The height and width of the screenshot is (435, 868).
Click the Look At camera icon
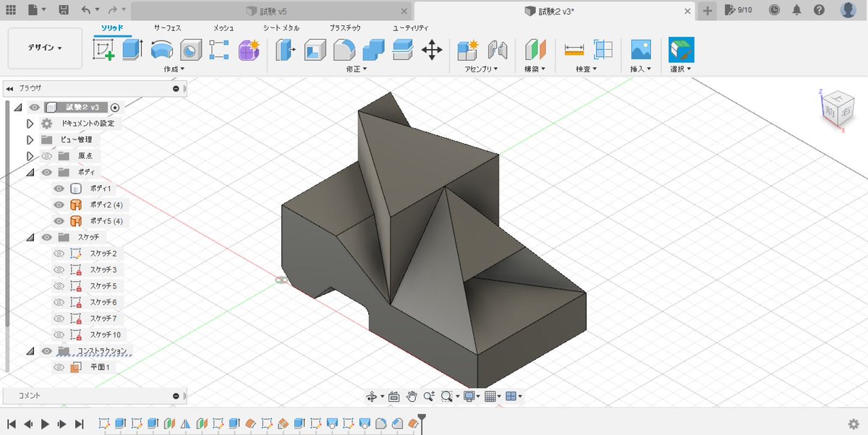[393, 396]
